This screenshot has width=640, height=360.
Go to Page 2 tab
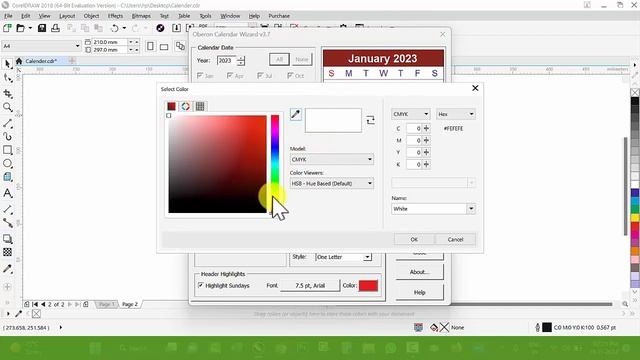click(x=130, y=304)
